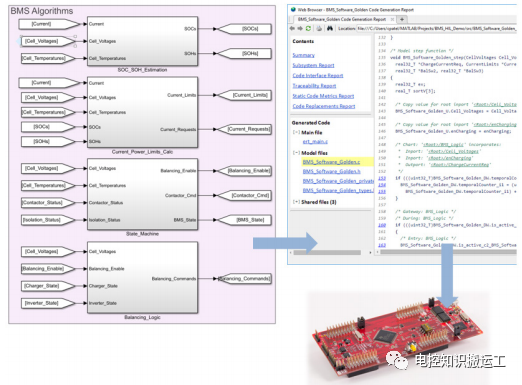Image resolution: width=522 pixels, height=385 pixels.
Task: Select the BMS_Software_Golden Code Generation Report tab
Action: (342, 19)
